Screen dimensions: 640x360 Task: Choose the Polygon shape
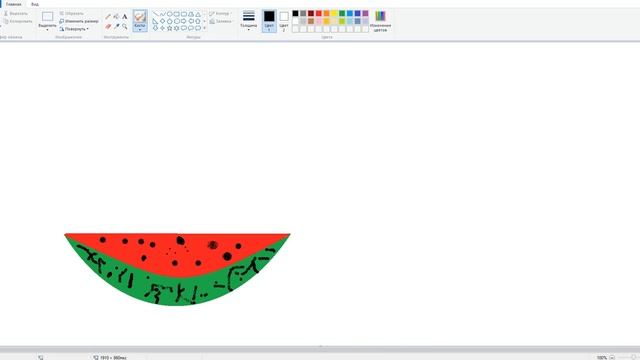click(191, 14)
